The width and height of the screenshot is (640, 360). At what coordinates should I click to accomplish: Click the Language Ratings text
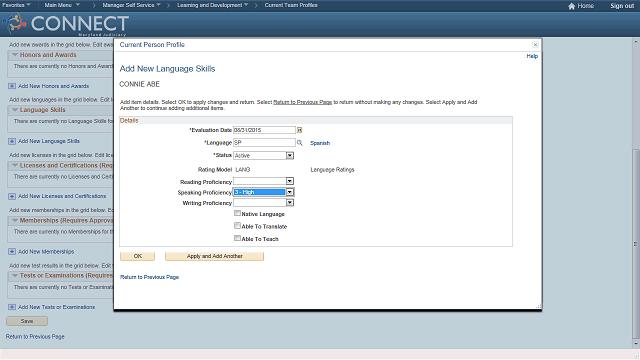(x=332, y=170)
